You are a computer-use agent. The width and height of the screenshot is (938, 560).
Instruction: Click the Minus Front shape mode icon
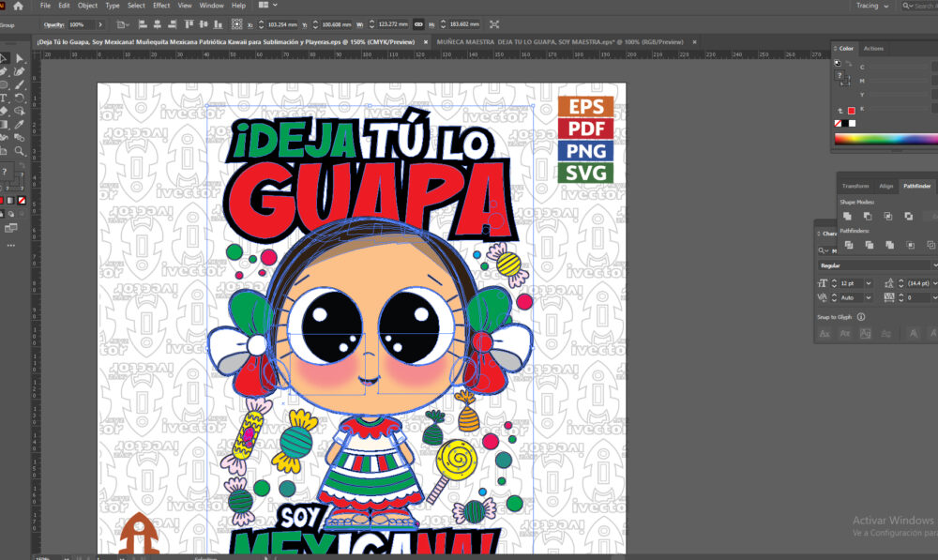[x=868, y=216]
